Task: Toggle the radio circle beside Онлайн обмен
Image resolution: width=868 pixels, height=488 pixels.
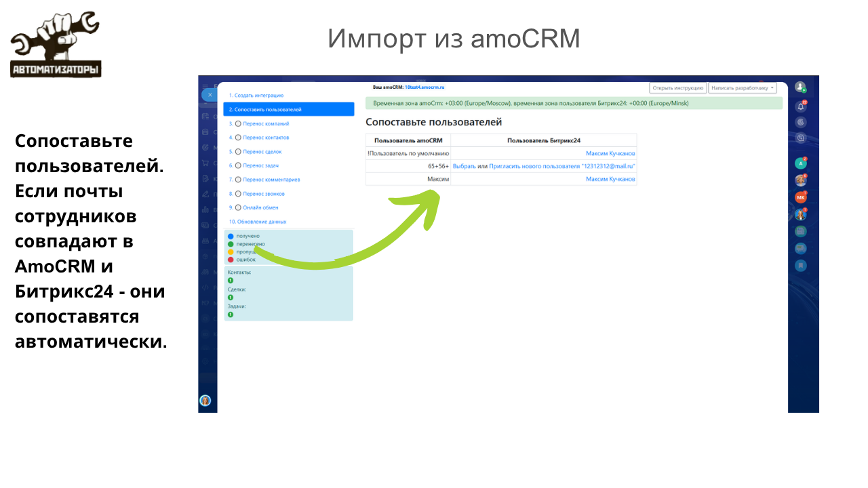Action: [x=238, y=207]
